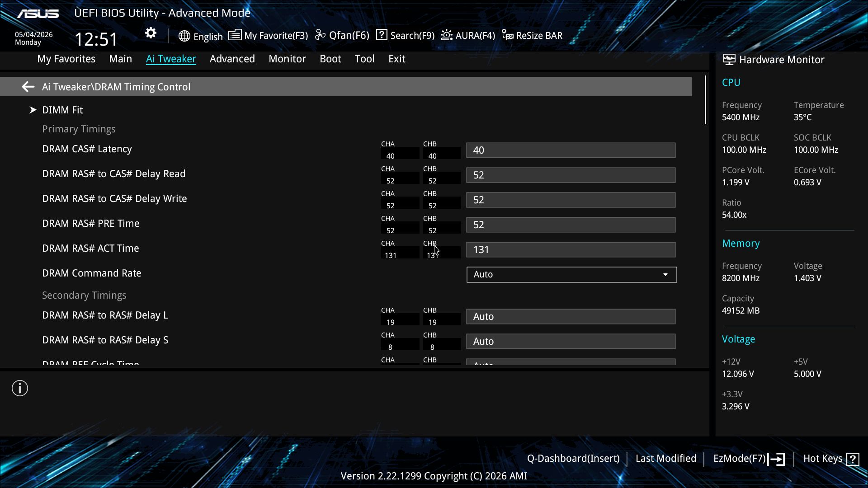Expand the DIMM Fit submenu
The height and width of the screenshot is (488, 868).
62,110
